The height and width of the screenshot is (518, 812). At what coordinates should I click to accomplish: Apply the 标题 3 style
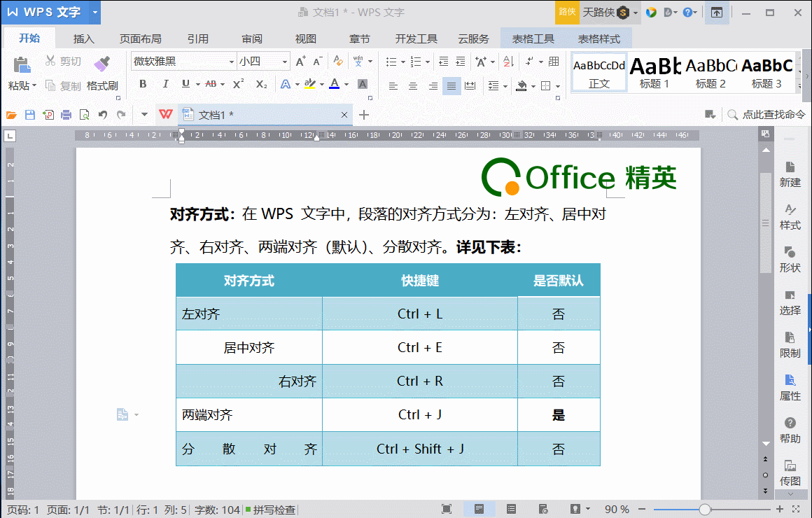[766, 73]
